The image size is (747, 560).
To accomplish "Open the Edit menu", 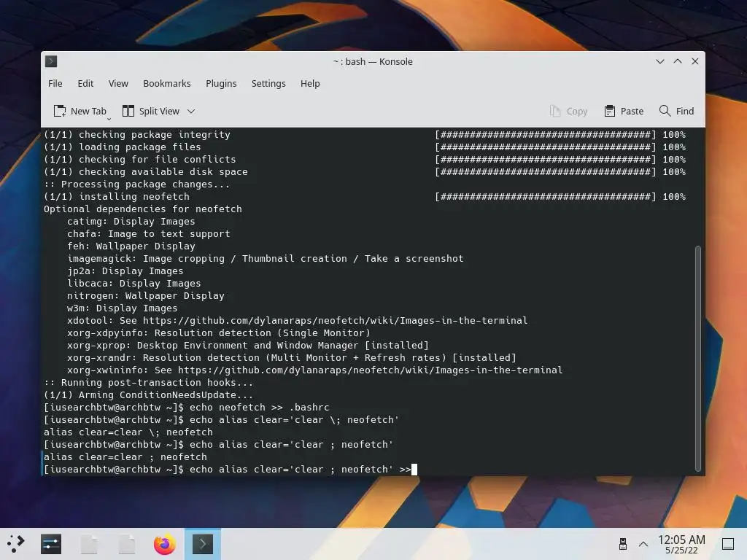I will (x=85, y=83).
